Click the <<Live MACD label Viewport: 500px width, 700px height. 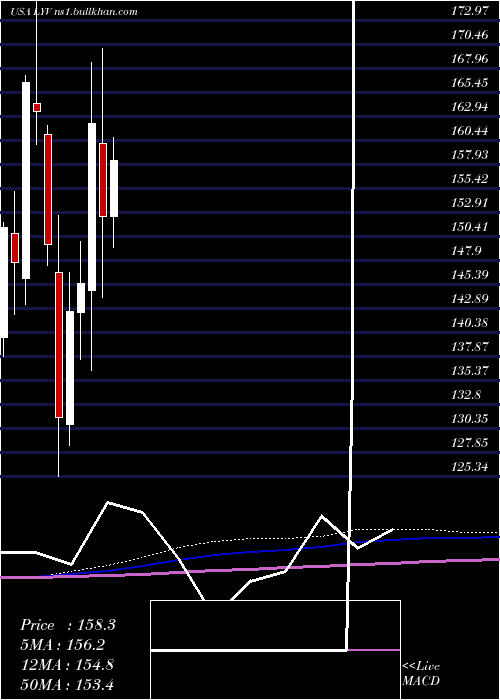[421, 674]
